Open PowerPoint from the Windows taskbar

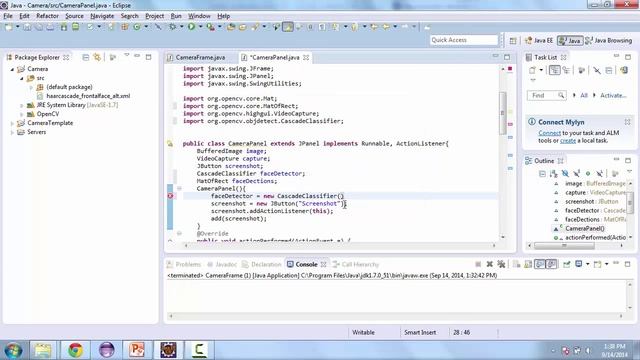pos(137,350)
